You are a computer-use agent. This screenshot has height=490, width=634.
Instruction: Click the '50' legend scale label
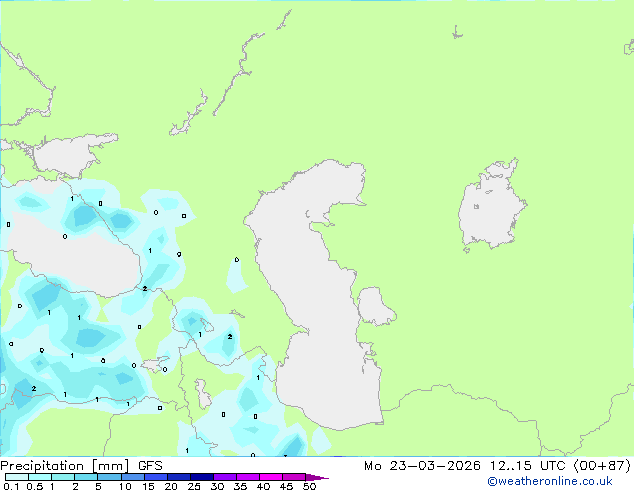point(309,486)
